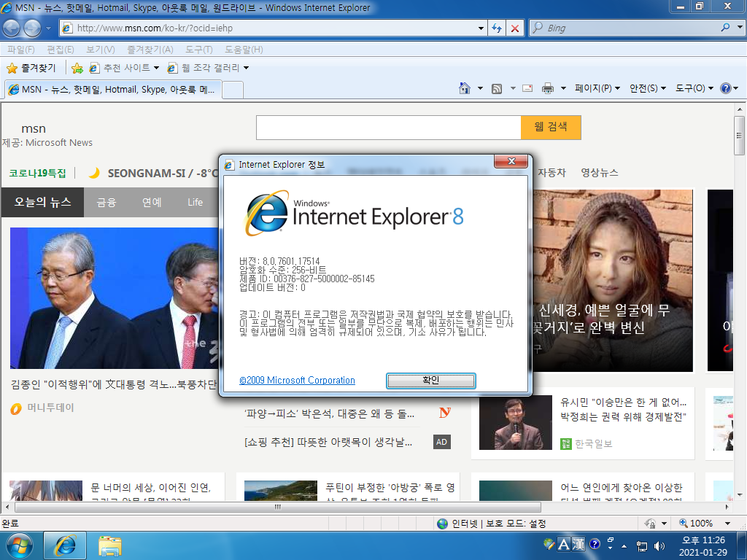This screenshot has width=747, height=560.
Task: Click the RSS feeds icon
Action: tap(496, 88)
